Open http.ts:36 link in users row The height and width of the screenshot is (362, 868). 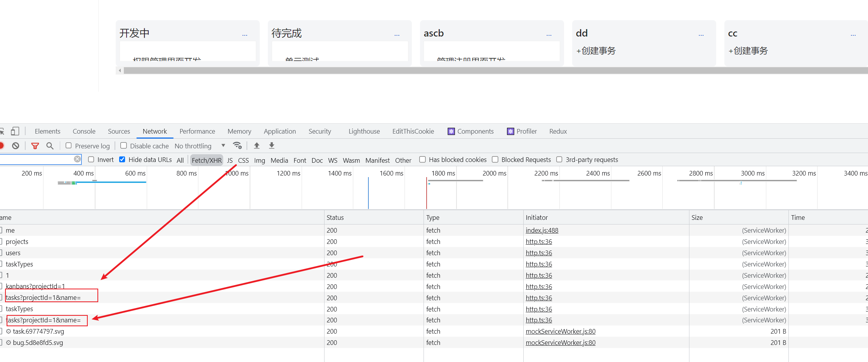[539, 253]
